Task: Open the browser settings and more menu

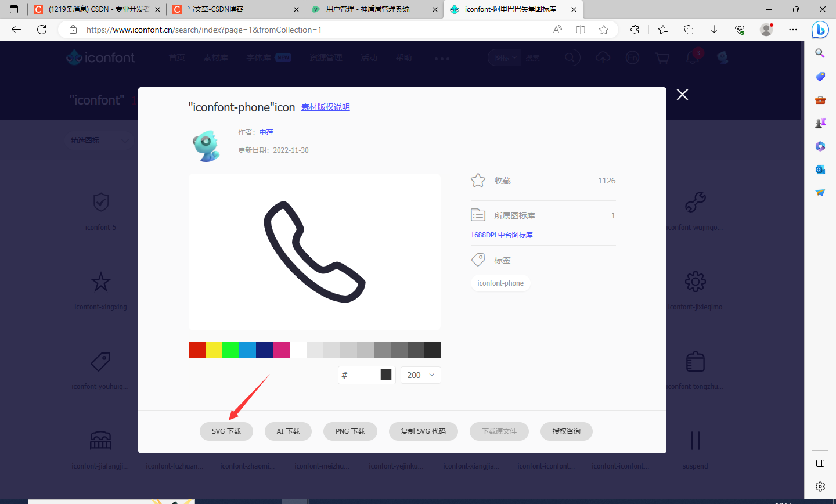Action: pyautogui.click(x=793, y=30)
